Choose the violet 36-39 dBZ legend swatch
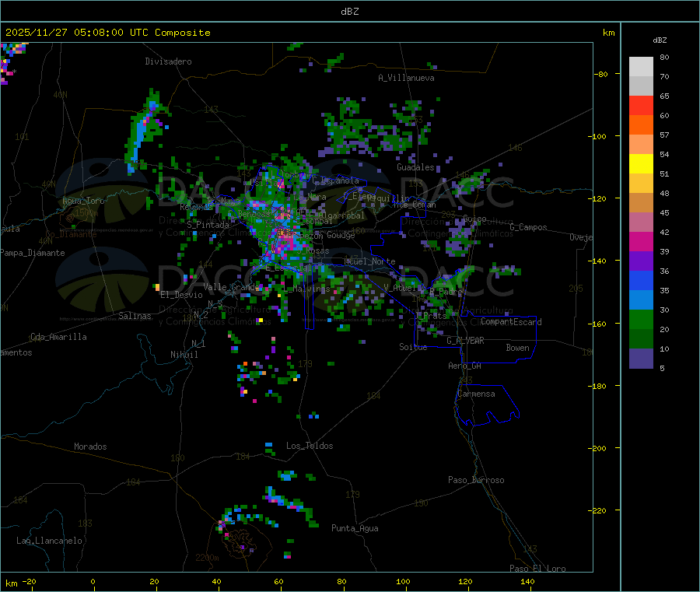700x592 pixels. 641,261
